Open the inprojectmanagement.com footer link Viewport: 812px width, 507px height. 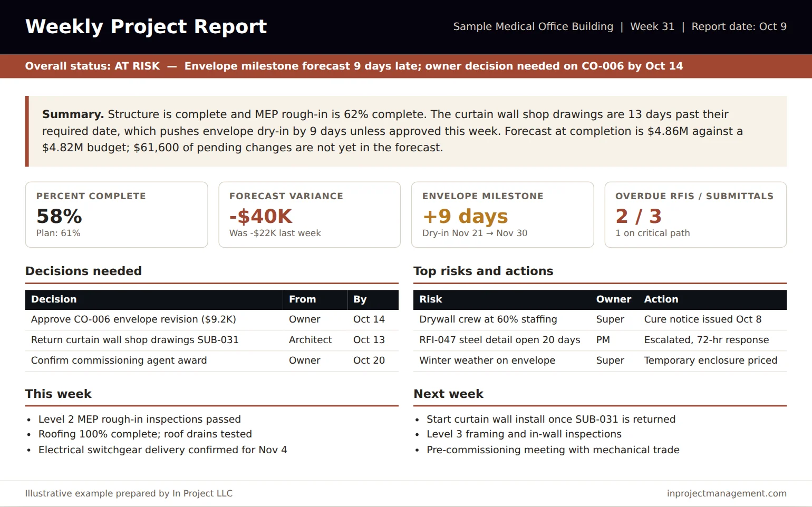tap(727, 494)
